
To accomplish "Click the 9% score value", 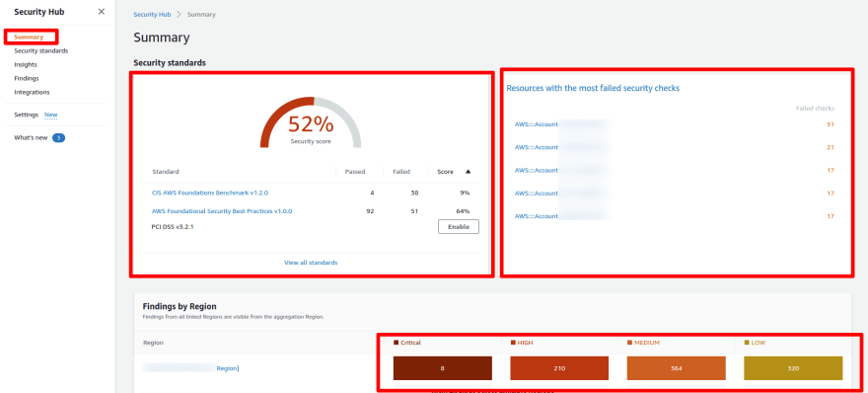I will point(465,193).
